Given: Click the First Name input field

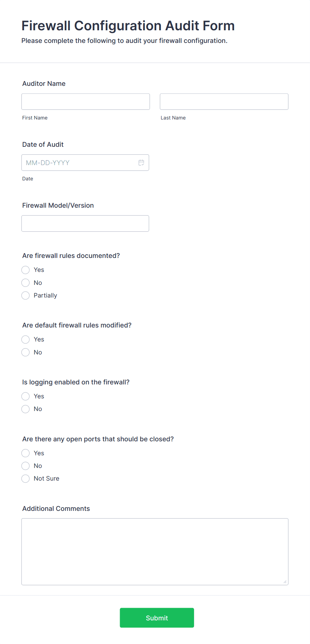Looking at the screenshot, I should pos(86,102).
